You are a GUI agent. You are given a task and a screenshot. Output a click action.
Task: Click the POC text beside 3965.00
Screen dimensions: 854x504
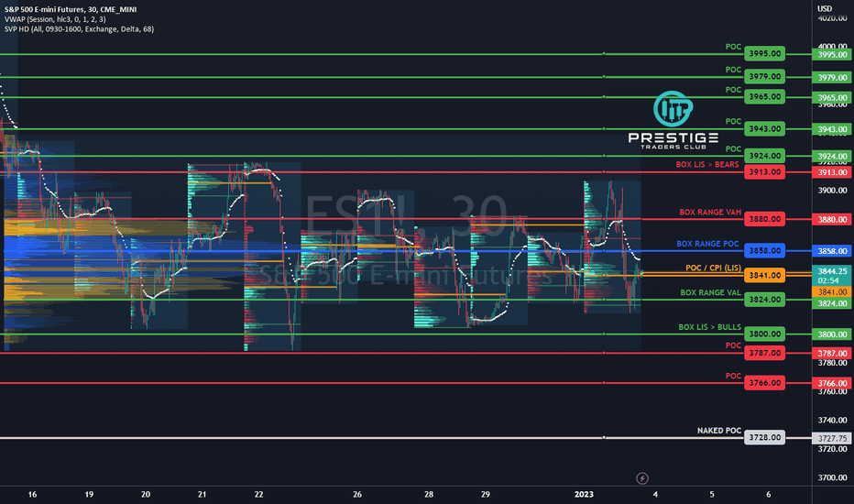(733, 90)
